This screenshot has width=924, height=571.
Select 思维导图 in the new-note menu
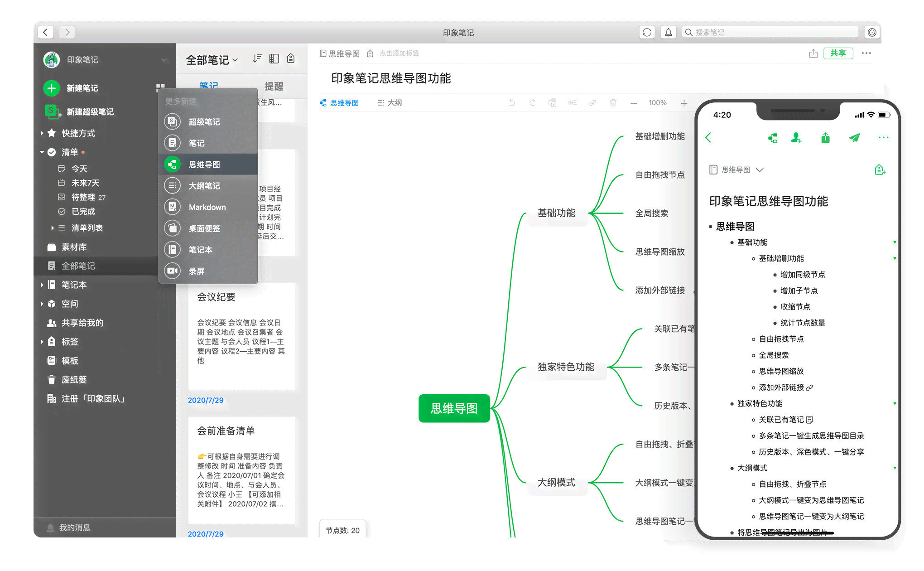point(208,164)
